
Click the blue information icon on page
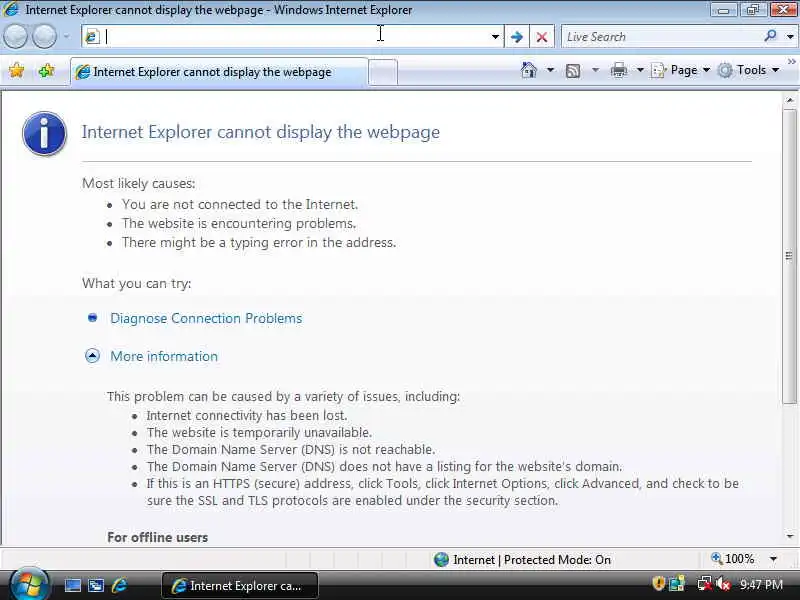(x=44, y=133)
